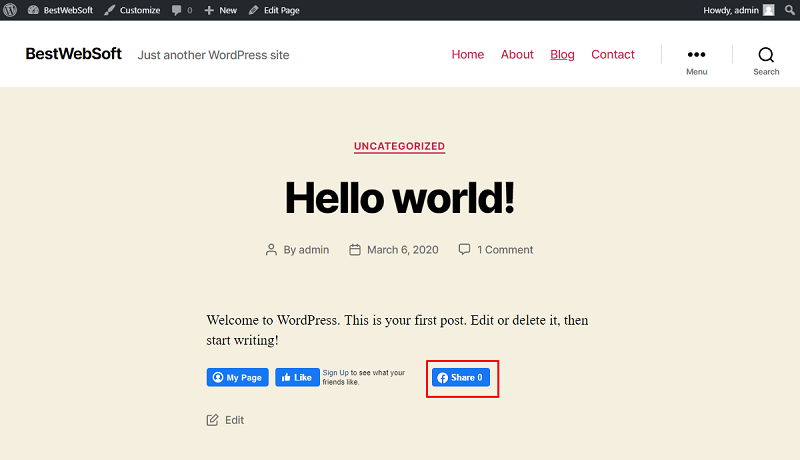
Task: Navigate to the Home page
Action: point(467,55)
